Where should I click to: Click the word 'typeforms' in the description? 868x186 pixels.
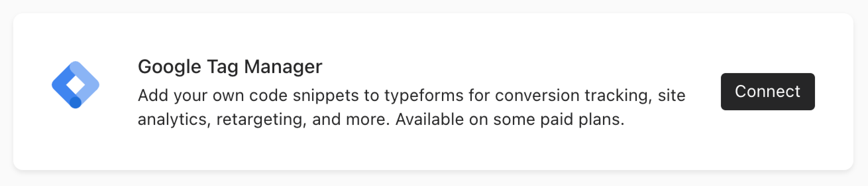(x=424, y=96)
